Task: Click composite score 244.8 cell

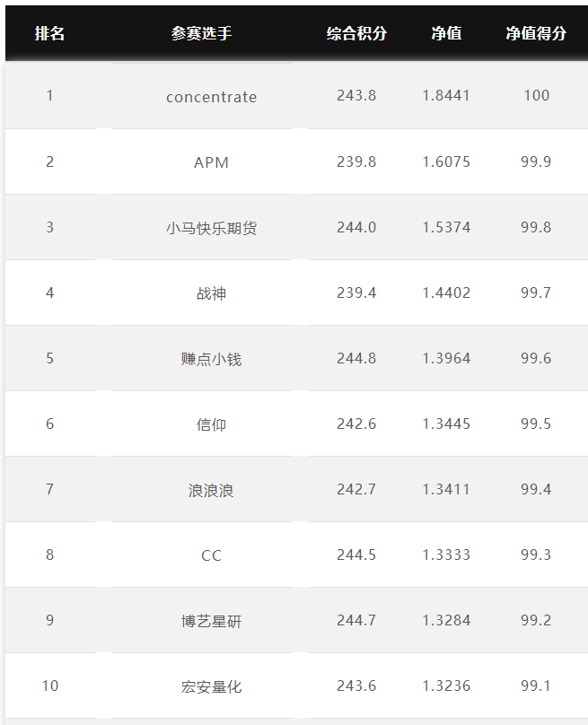Action: tap(356, 358)
